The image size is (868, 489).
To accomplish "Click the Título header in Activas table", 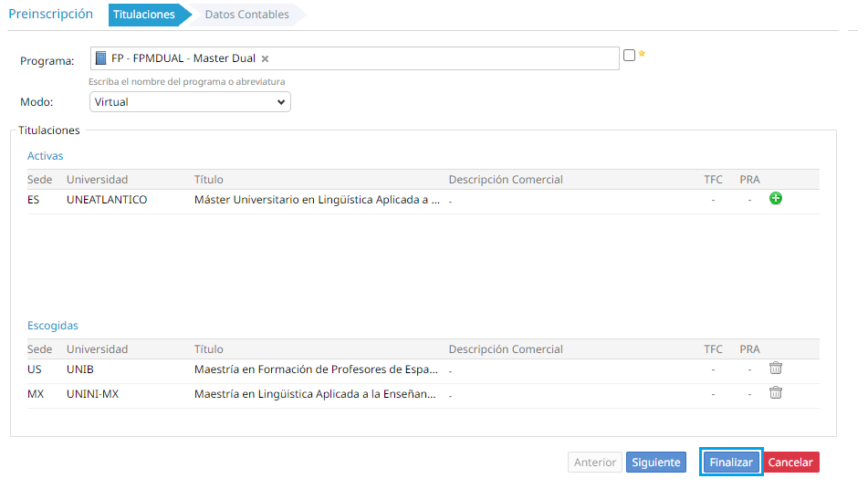I will tap(209, 180).
